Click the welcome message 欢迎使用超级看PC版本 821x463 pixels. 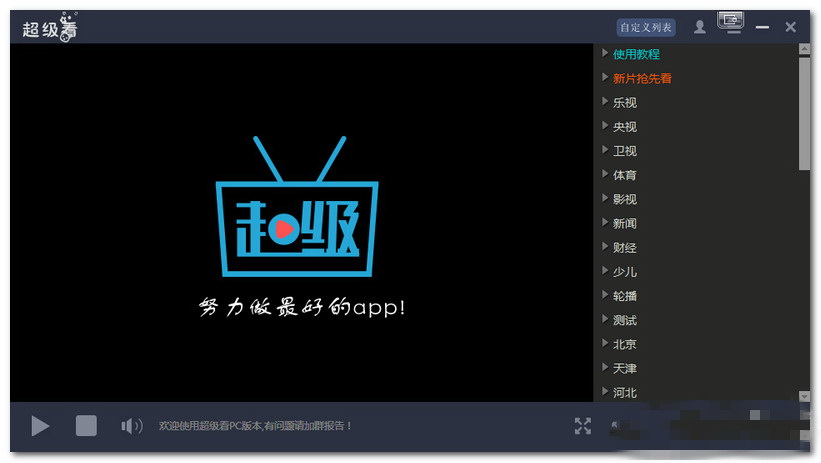pos(255,426)
